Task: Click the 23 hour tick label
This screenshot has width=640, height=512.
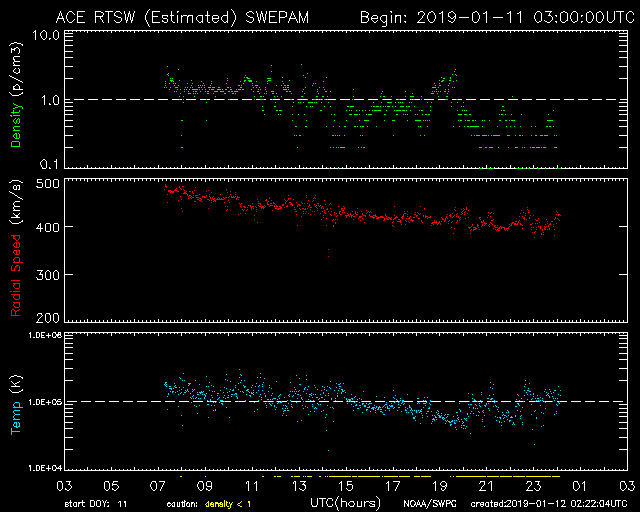Action: pos(533,485)
